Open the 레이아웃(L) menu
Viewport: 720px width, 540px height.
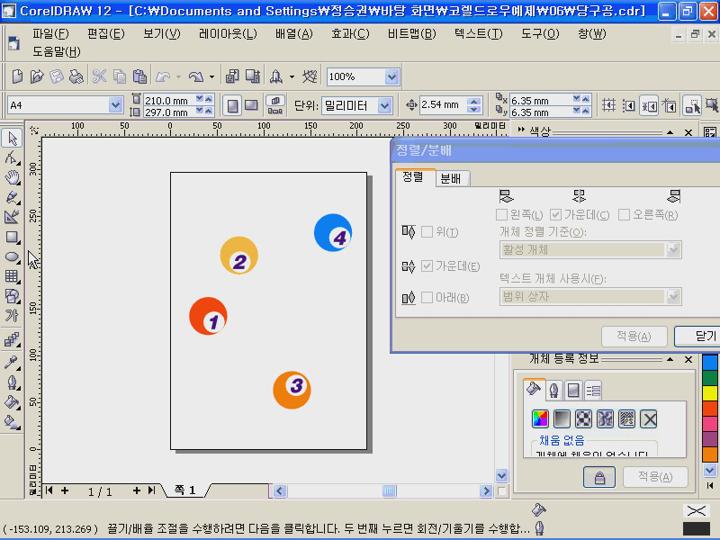(228, 34)
